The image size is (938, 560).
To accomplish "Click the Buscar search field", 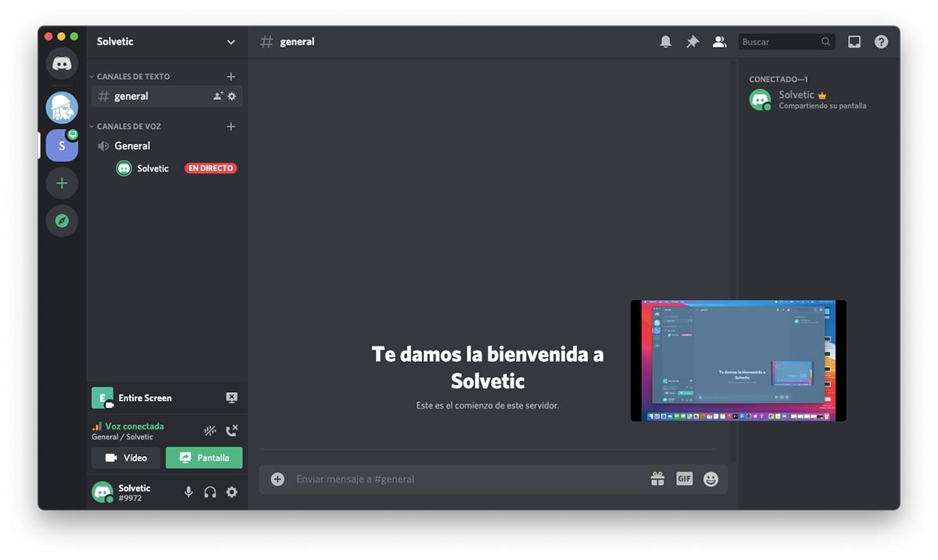I will click(x=786, y=42).
